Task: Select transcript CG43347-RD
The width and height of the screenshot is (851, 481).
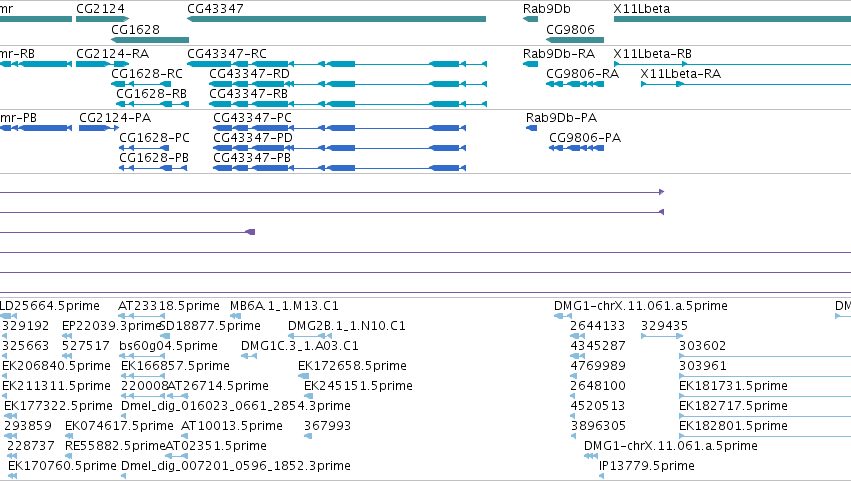Action: tap(249, 73)
